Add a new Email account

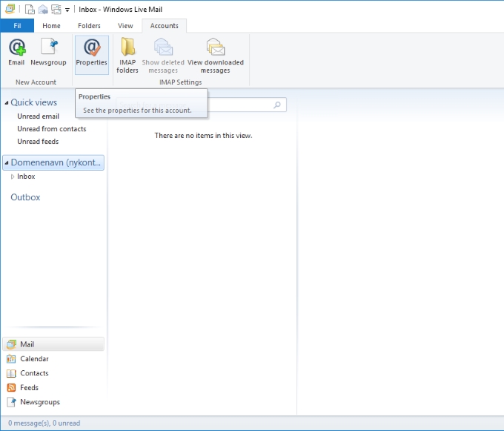point(16,53)
